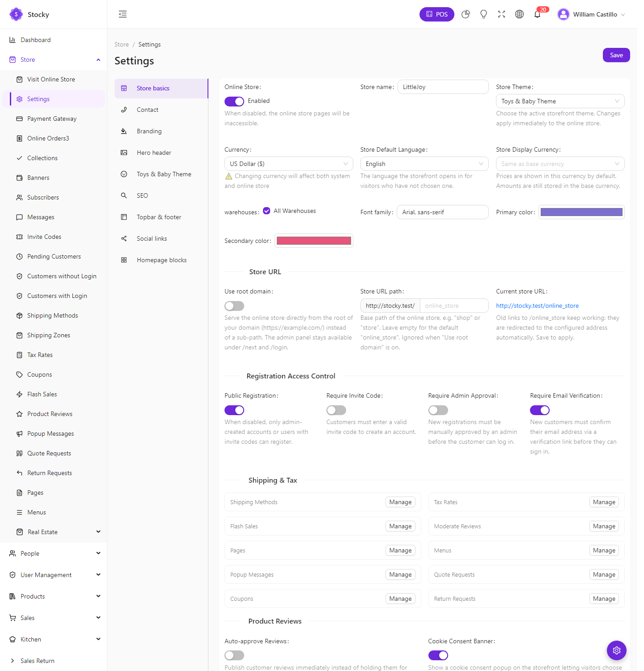Turn off Public Registration switch
Viewport: 644px width, 671px height.
(234, 410)
